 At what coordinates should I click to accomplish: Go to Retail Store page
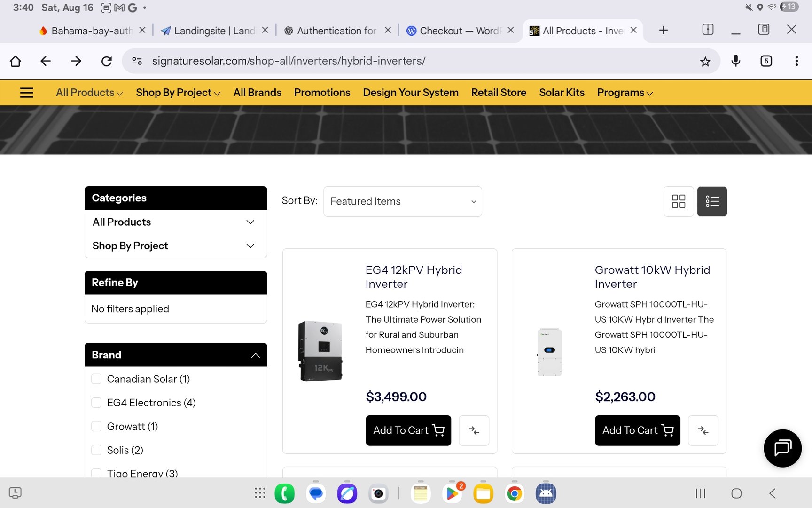tap(499, 93)
